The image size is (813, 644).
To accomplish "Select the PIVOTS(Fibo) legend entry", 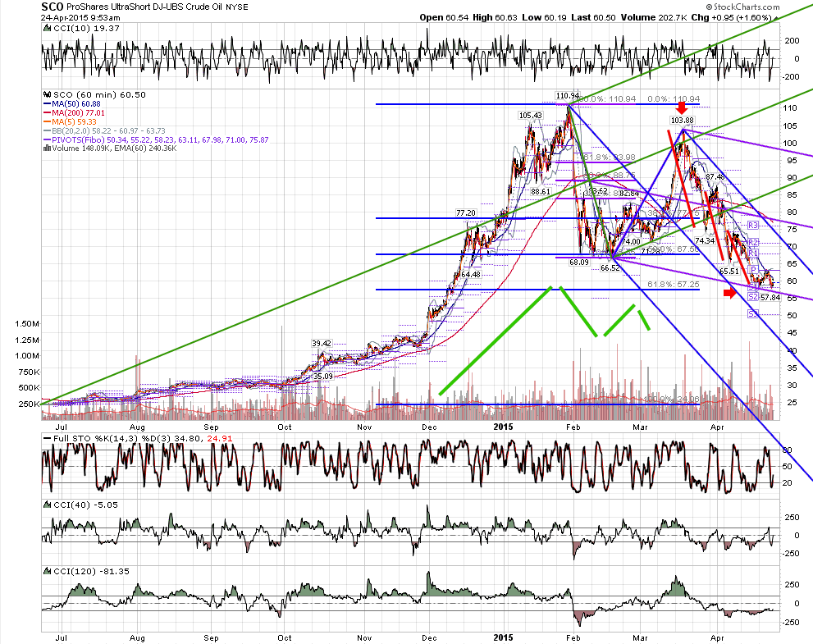I will pyautogui.click(x=156, y=139).
